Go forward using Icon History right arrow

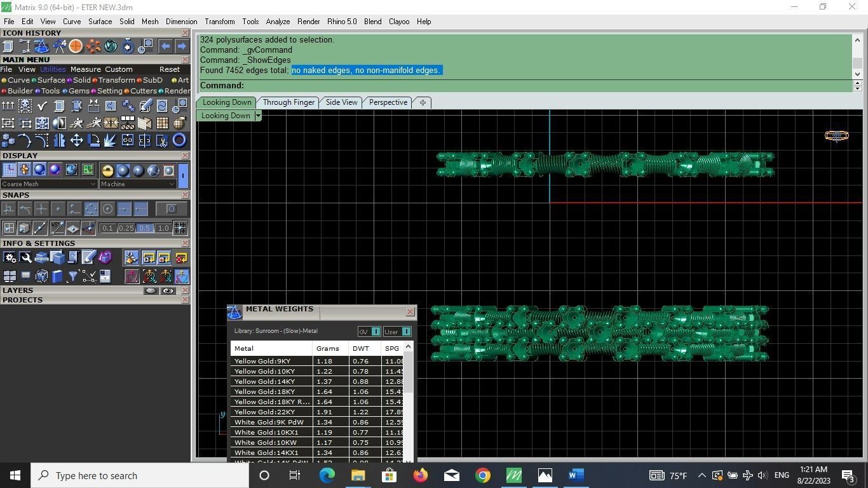(x=182, y=46)
